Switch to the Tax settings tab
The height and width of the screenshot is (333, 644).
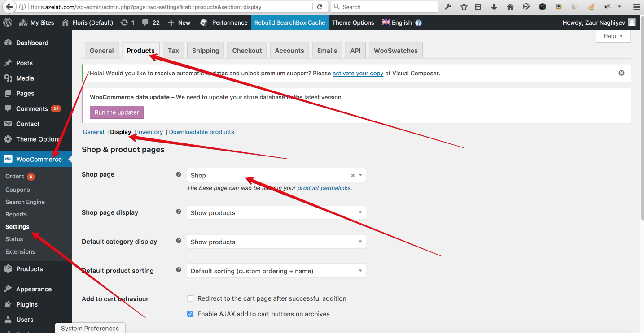174,51
